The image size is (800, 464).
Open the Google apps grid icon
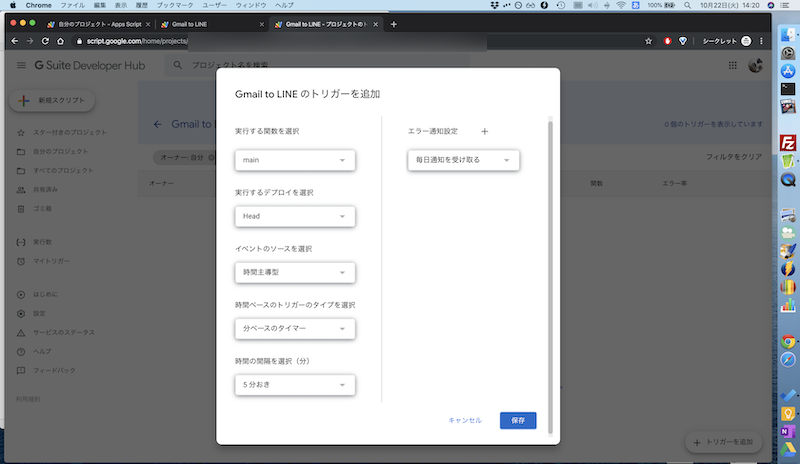(732, 65)
